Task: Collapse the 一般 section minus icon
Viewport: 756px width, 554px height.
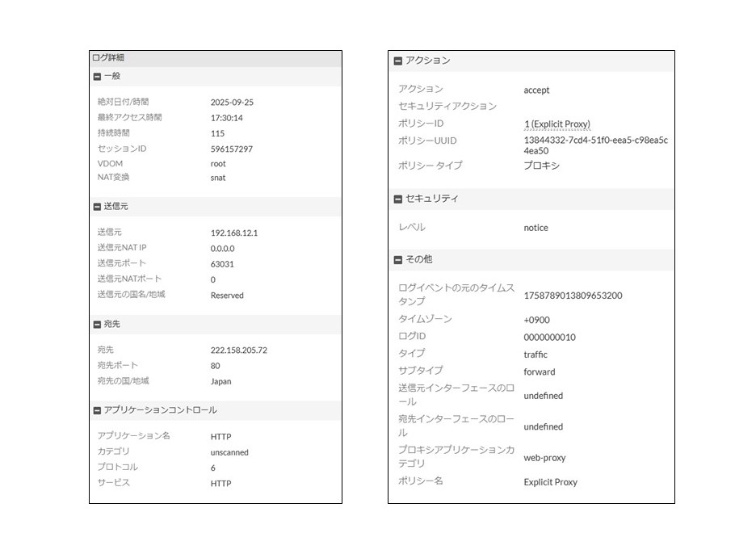Action: click(x=98, y=76)
